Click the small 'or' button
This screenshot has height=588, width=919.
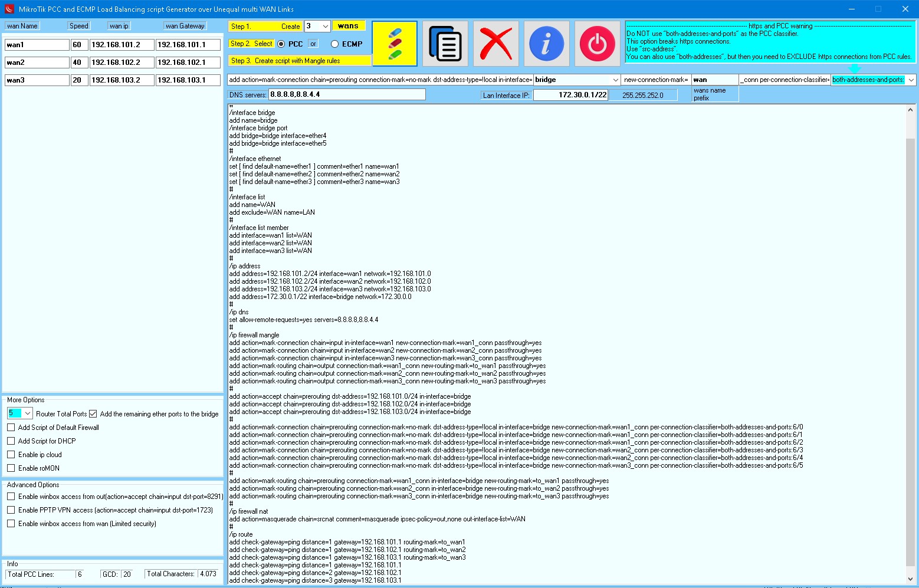pos(313,44)
